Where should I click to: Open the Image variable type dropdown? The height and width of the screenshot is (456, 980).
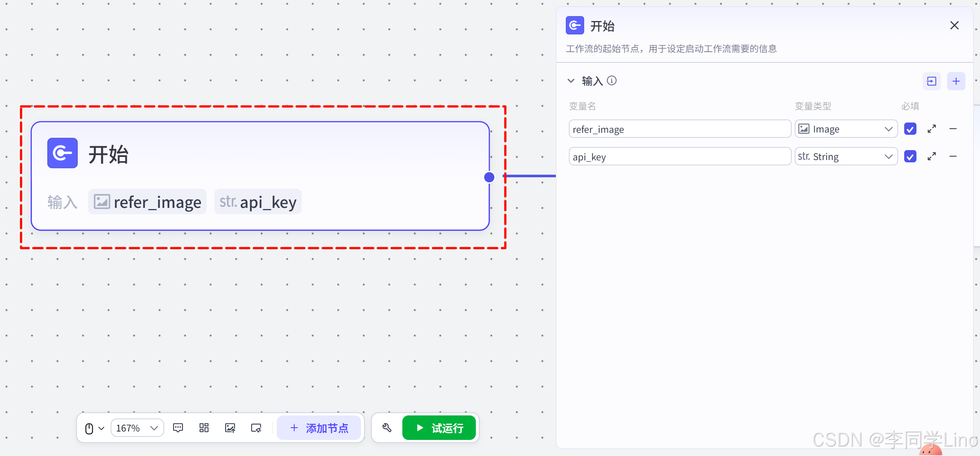coord(846,129)
